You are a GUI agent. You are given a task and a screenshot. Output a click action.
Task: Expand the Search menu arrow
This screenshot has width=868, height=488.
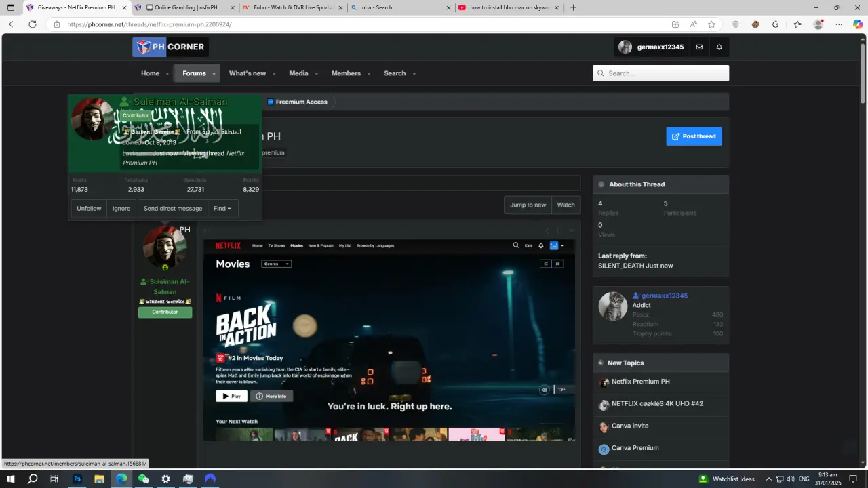[x=414, y=73]
